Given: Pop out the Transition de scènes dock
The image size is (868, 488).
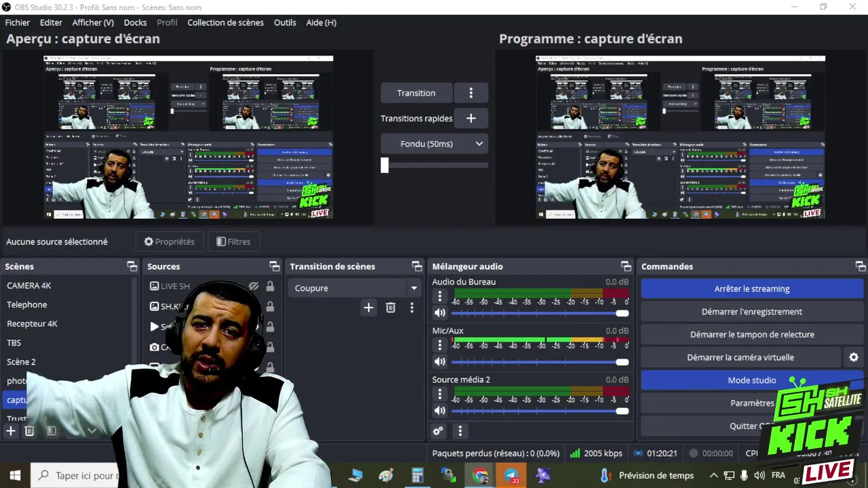Looking at the screenshot, I should 416,266.
